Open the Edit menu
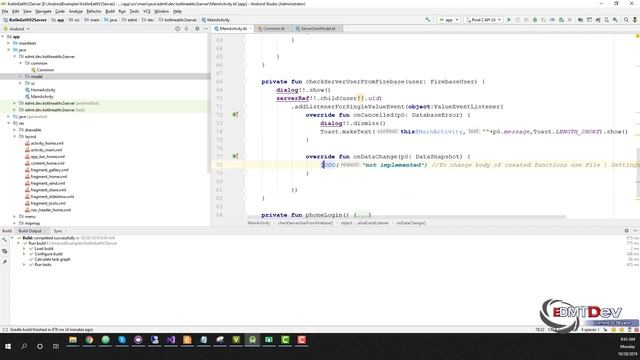The image size is (640, 360). (16, 11)
